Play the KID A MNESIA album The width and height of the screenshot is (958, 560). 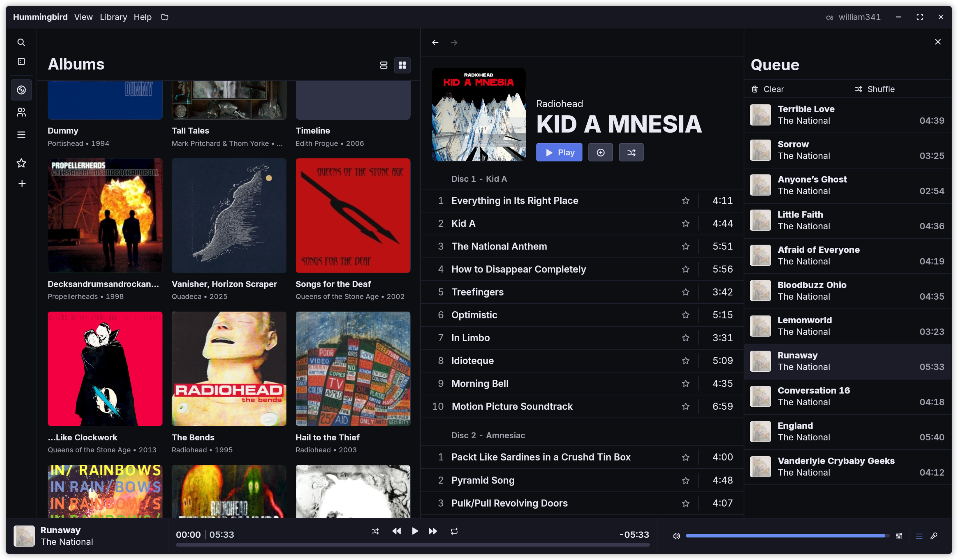[559, 152]
